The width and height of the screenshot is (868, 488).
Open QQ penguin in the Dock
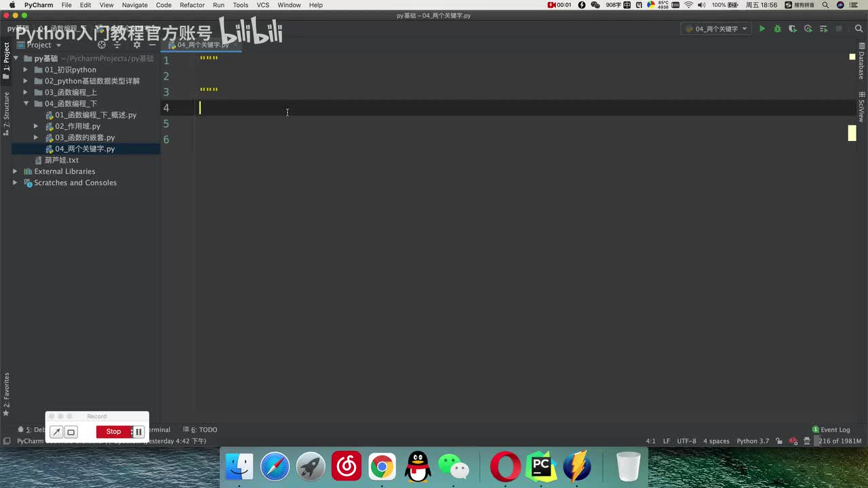[x=418, y=467]
